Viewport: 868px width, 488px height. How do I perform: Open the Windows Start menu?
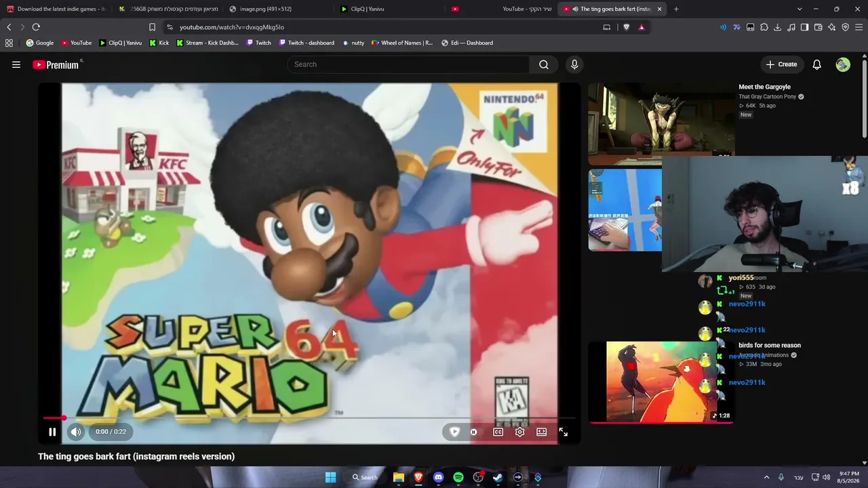pos(330,477)
